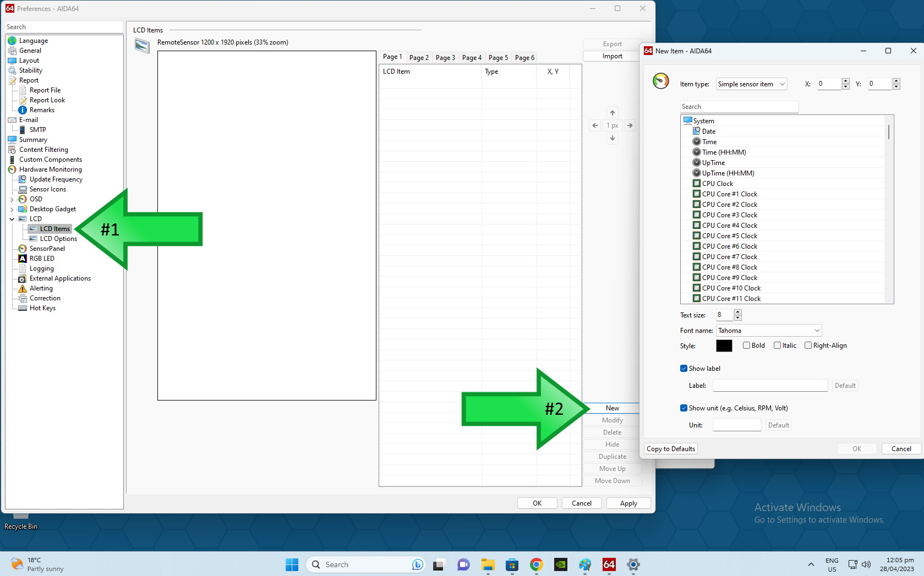Select CPU Core #5 Clock item
The image size is (924, 576).
tap(730, 236)
